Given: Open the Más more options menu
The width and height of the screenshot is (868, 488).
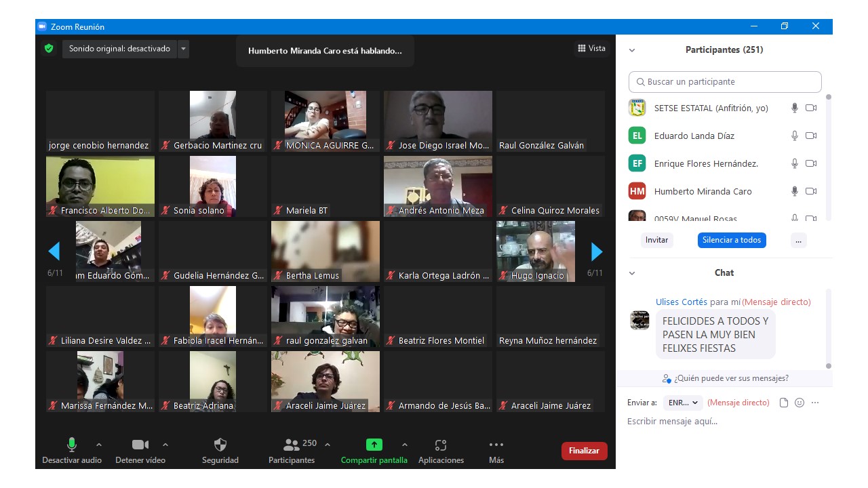Looking at the screenshot, I should (x=496, y=451).
